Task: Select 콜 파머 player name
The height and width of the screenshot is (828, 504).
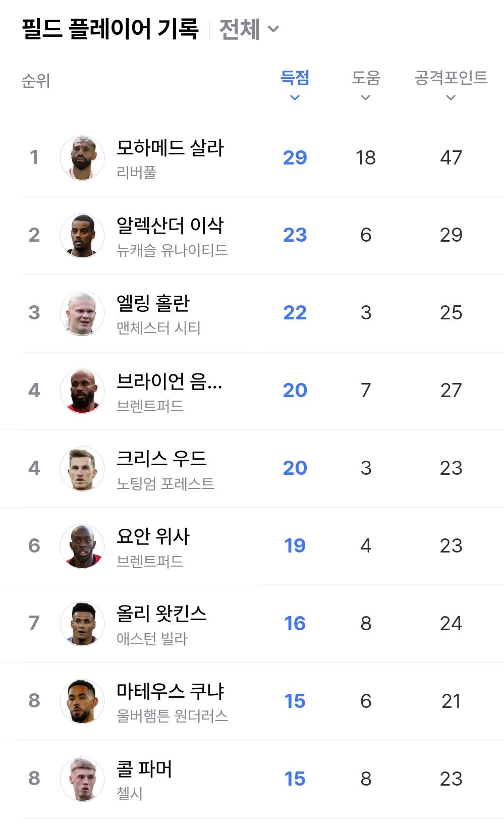Action: [x=145, y=769]
